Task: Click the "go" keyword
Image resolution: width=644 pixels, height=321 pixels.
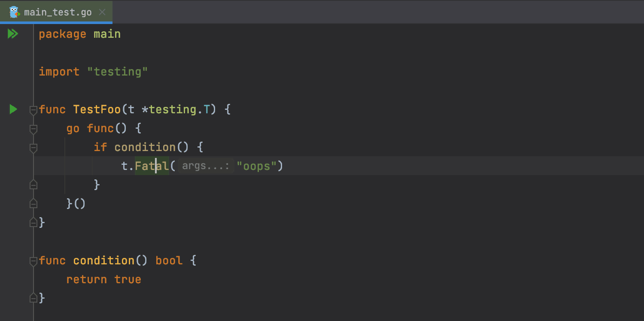Action: 73,128
